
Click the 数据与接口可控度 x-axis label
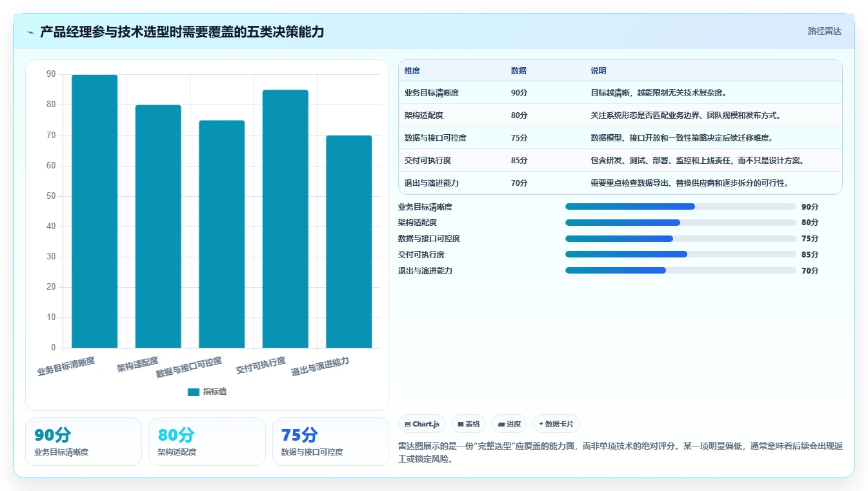click(x=189, y=367)
